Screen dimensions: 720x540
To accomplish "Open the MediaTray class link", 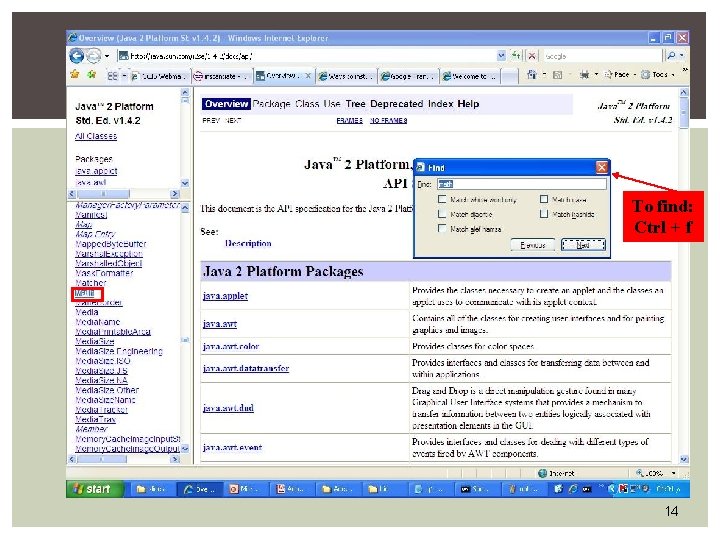I will (x=95, y=420).
